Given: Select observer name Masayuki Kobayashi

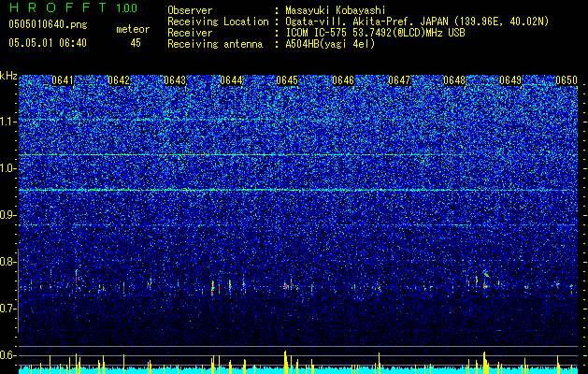Looking at the screenshot, I should pos(336,10).
